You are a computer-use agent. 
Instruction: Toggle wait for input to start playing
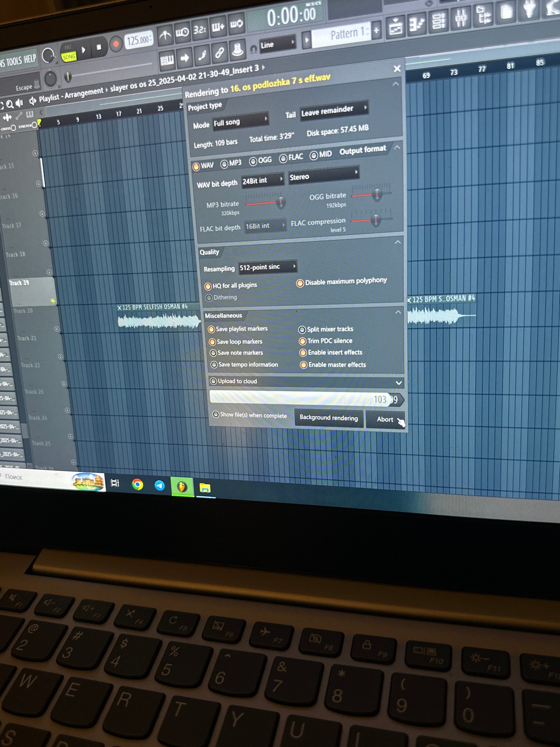tap(182, 33)
